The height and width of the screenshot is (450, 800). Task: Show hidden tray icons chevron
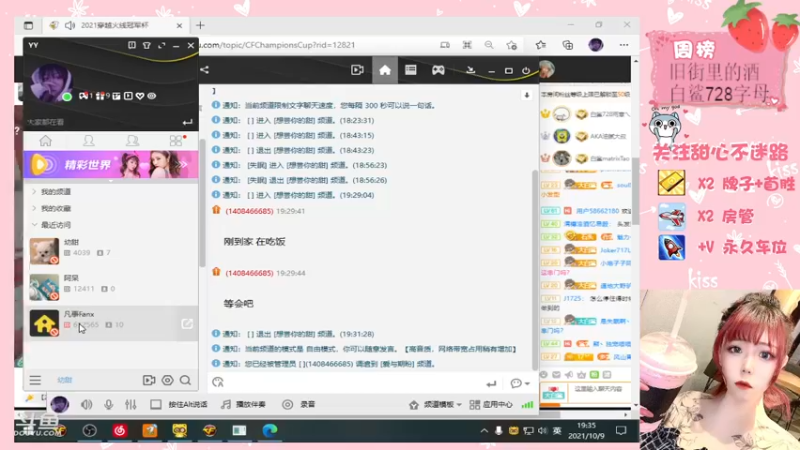pyautogui.click(x=484, y=431)
